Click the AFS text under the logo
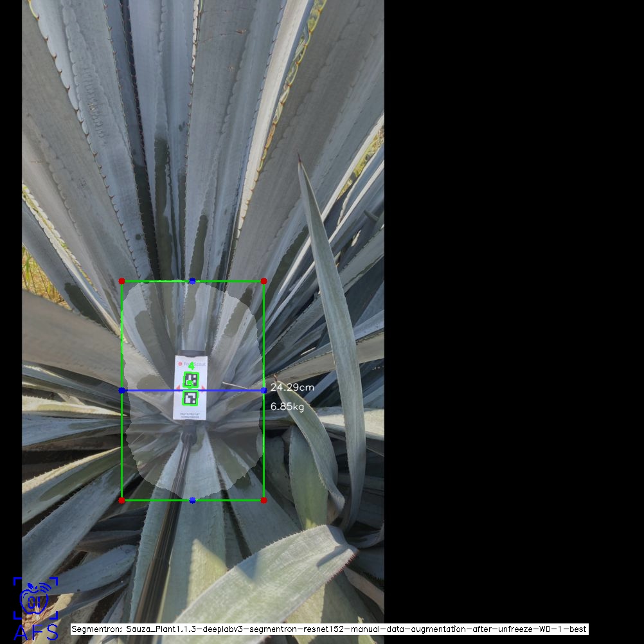Viewport: 644px width, 644px height. coord(36,632)
